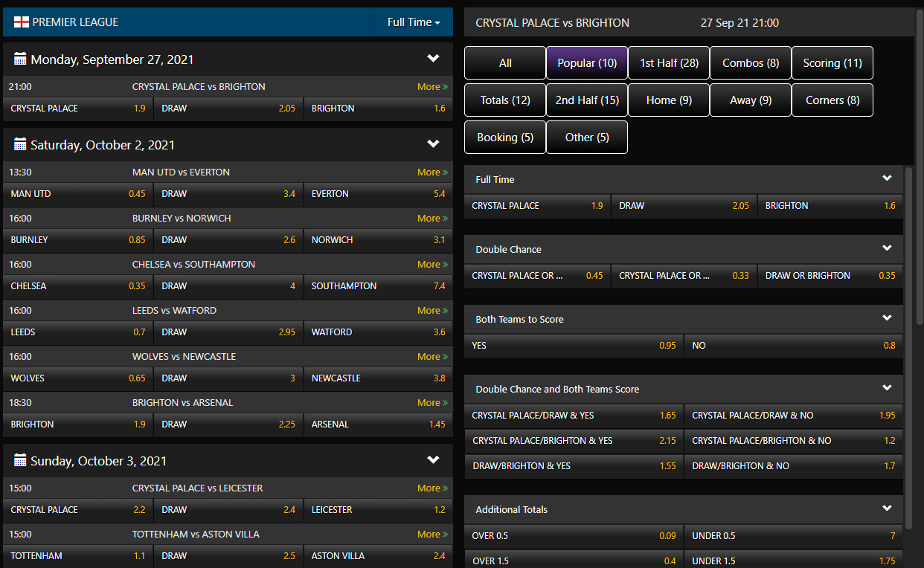Viewport: 924px width, 568px height.
Task: Open the Totals (12) tab
Action: point(505,100)
